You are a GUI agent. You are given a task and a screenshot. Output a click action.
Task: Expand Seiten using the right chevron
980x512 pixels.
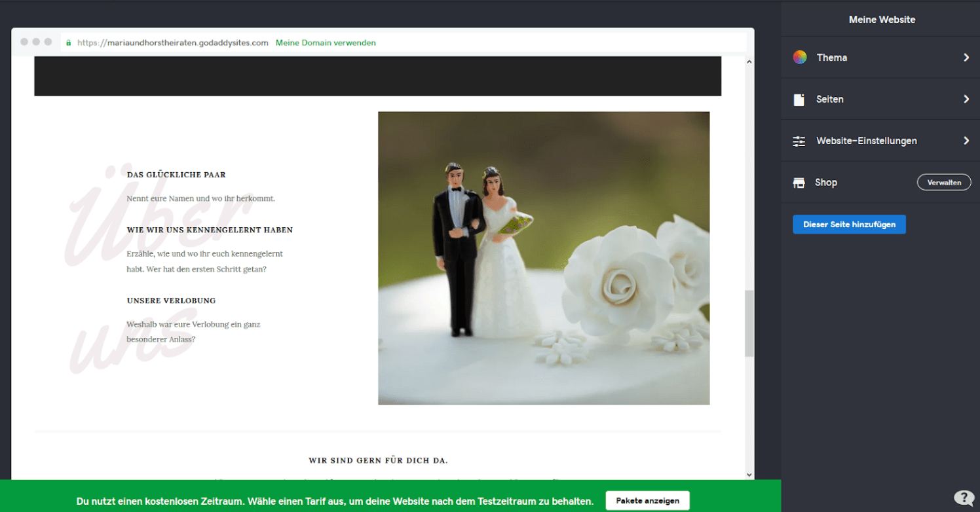[x=966, y=100]
